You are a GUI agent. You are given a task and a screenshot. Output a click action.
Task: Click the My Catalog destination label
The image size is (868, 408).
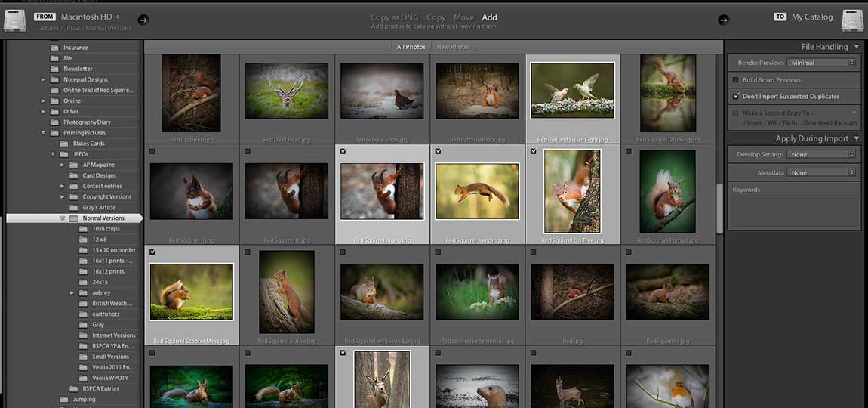coord(812,17)
